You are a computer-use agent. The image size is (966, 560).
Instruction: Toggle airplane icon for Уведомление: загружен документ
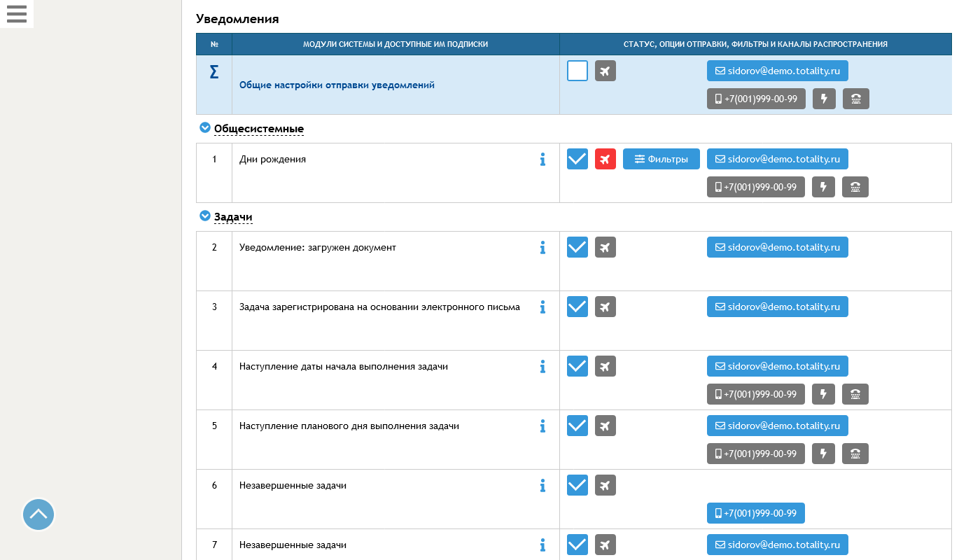click(x=605, y=247)
